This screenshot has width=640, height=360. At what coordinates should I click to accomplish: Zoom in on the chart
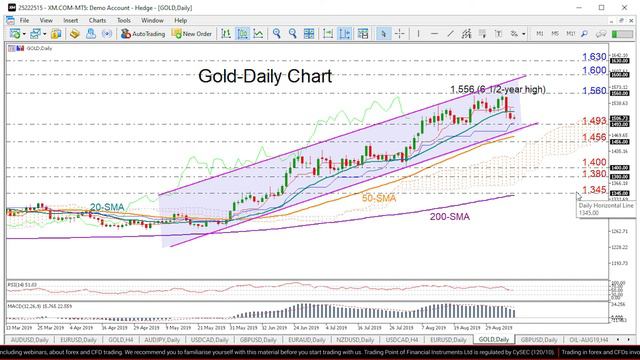click(x=277, y=34)
